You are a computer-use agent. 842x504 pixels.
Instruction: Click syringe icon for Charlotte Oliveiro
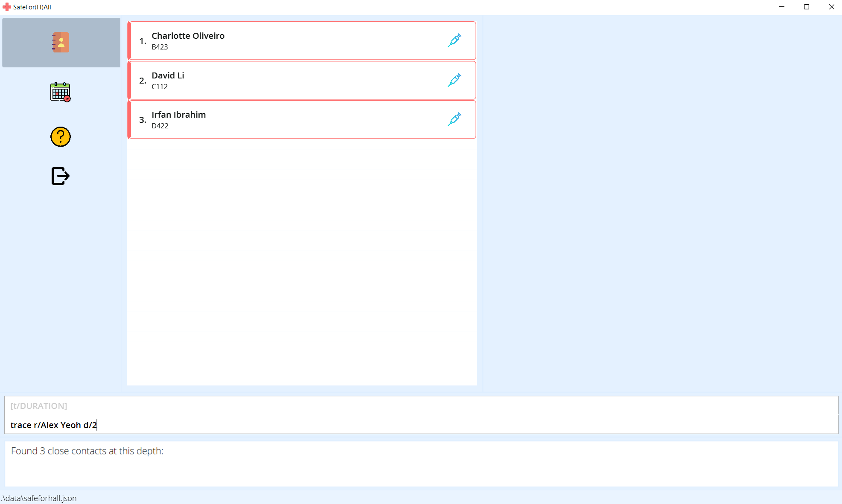tap(455, 41)
